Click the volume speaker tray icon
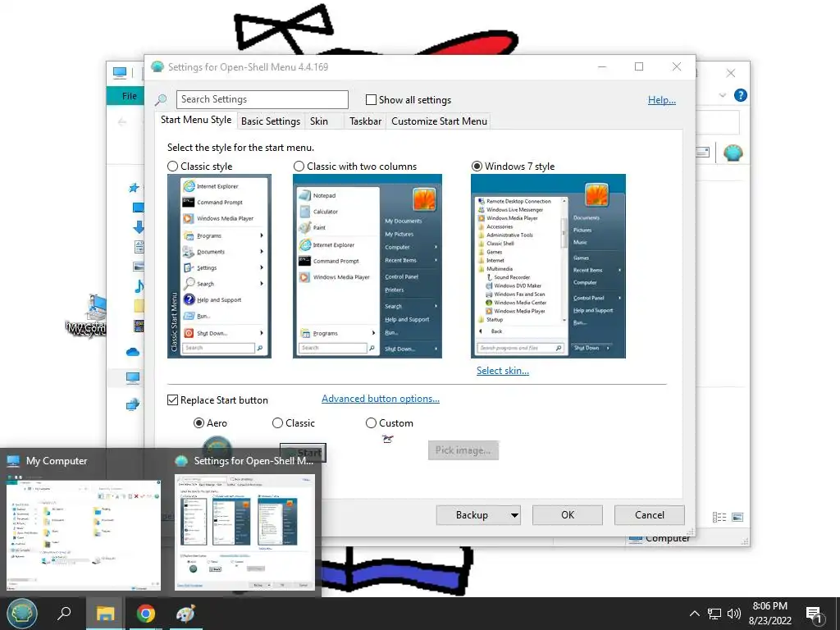Viewport: 840px width, 630px height. coord(734,614)
